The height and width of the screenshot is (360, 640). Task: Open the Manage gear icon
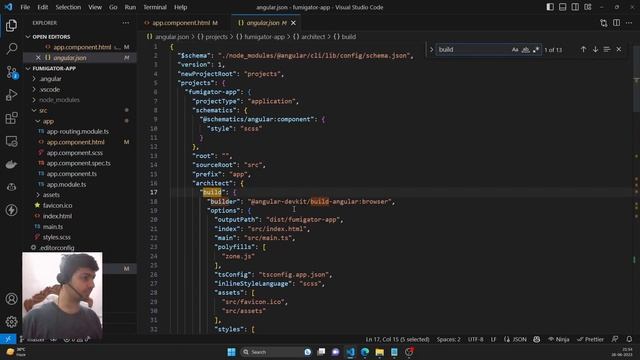(x=11, y=322)
